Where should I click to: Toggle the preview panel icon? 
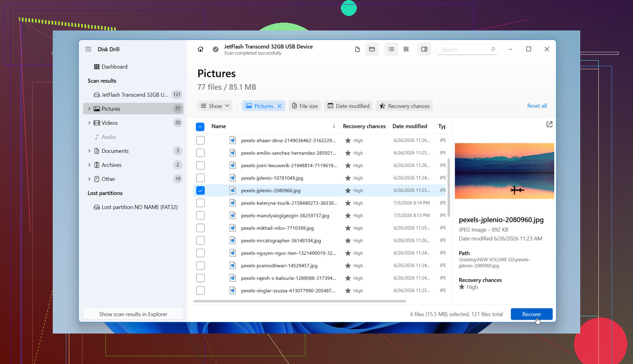[424, 49]
